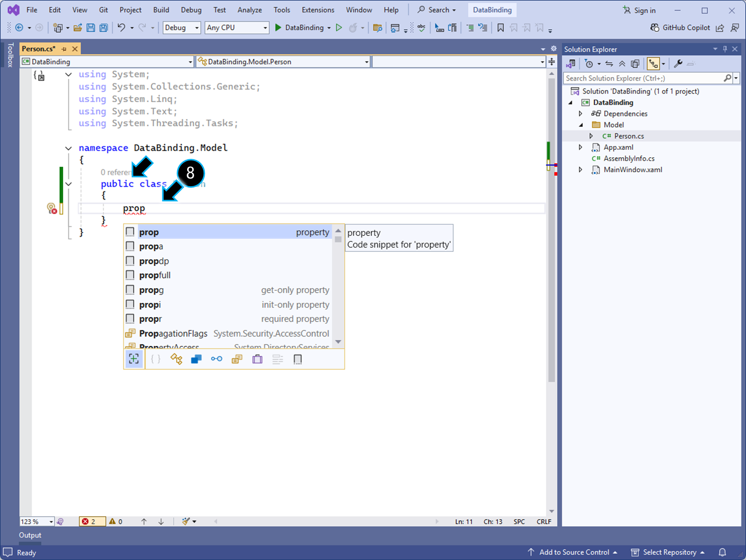The height and width of the screenshot is (560, 746).
Task: Click Sync with Active Document icon
Action: pos(609,64)
